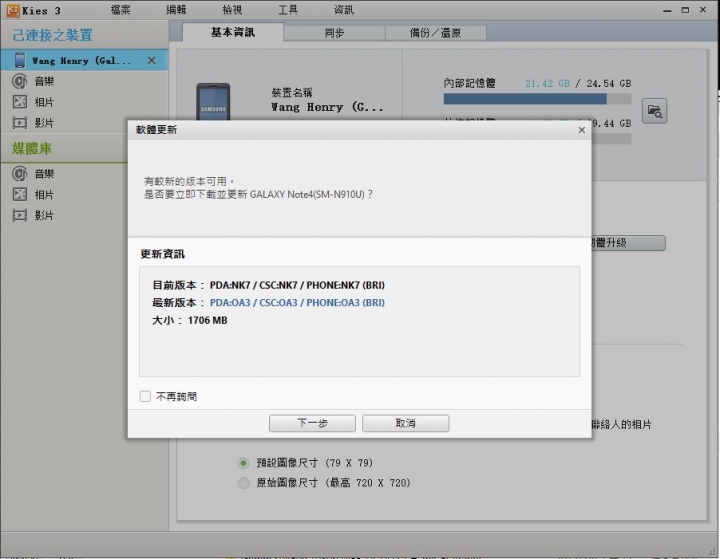This screenshot has height=559, width=720.
Task: Disconnect Wang Henry device with X icon
Action: coord(152,61)
